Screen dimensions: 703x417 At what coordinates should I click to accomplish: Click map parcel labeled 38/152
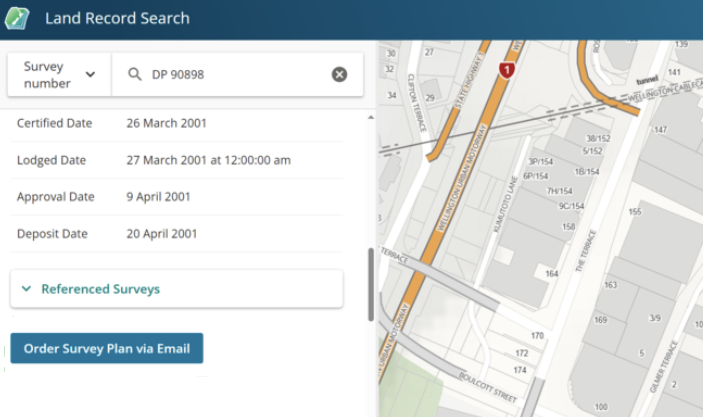click(598, 139)
